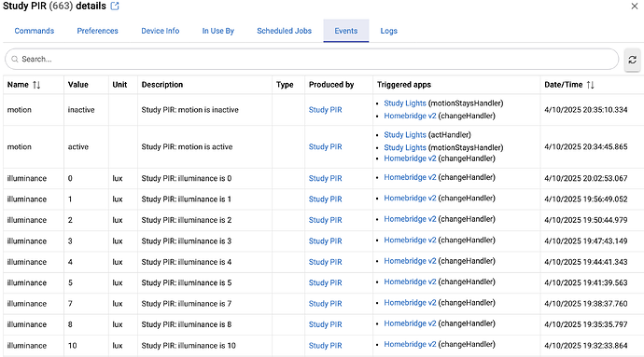Focus the events Search field
Viewport: 644px width, 357px height.
point(312,59)
